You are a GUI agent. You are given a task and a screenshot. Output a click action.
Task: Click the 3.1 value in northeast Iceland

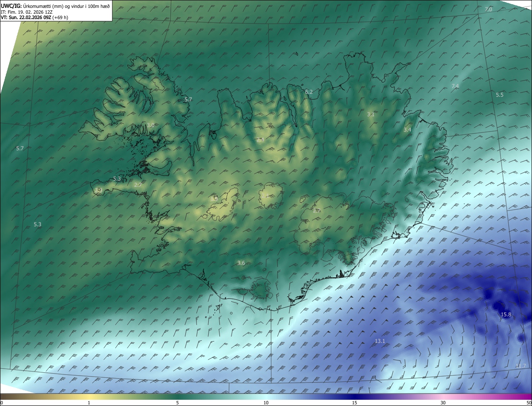point(371,114)
